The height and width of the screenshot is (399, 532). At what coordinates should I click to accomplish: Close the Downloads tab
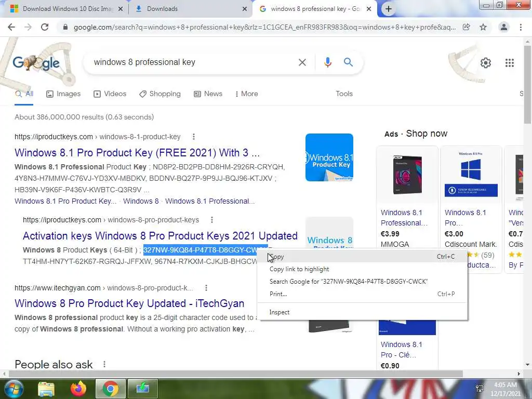pos(245,9)
